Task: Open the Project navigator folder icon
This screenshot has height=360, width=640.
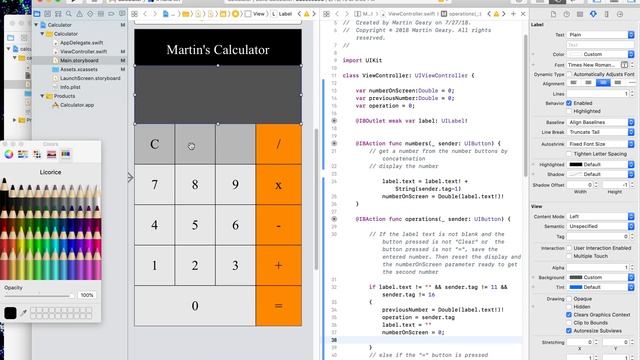Action: tap(37, 13)
